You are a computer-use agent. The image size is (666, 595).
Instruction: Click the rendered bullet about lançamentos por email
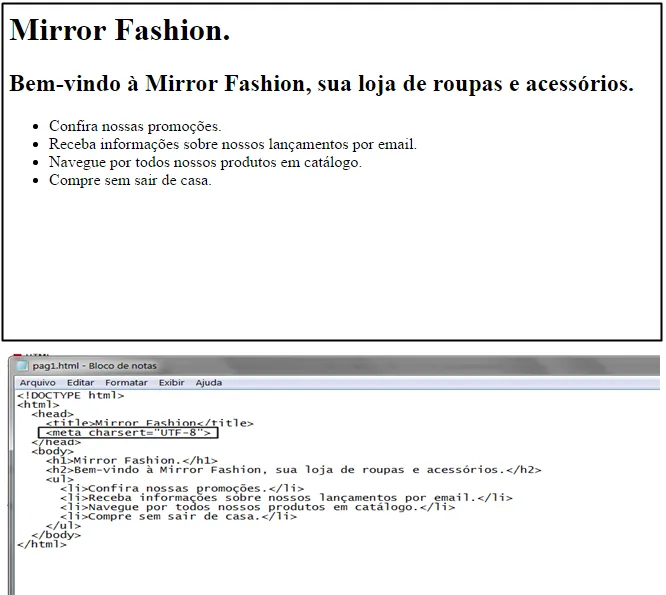232,145
